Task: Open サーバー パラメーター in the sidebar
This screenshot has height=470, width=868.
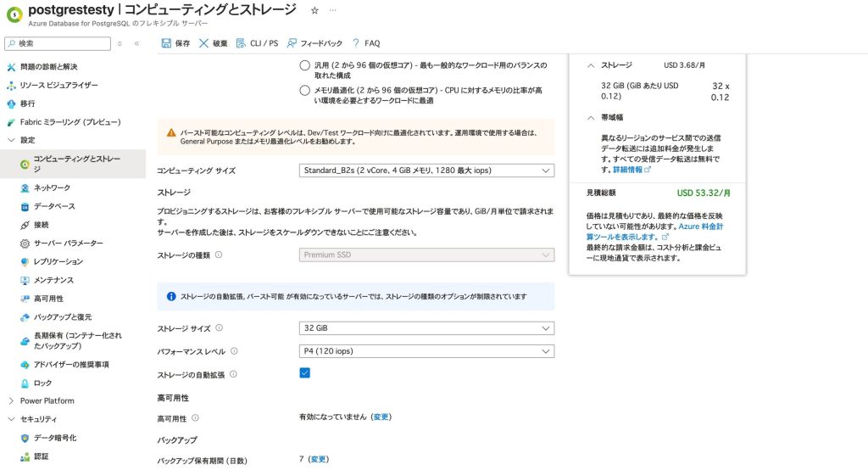Action: click(x=68, y=243)
